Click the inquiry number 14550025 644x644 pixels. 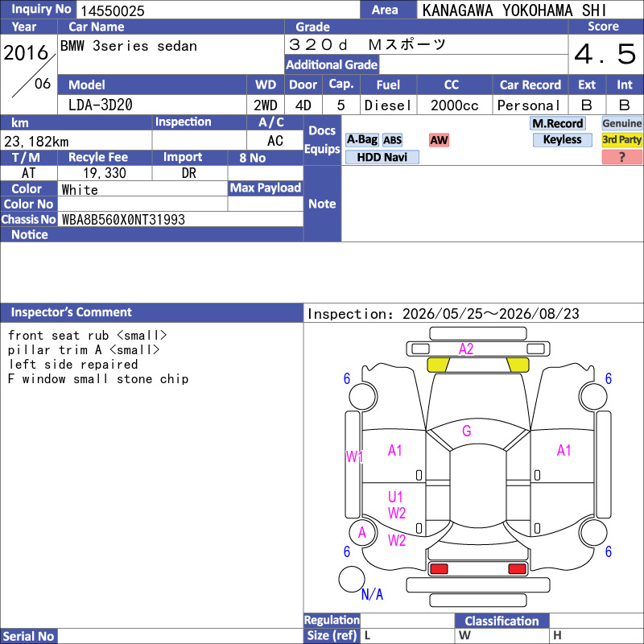pos(113,10)
